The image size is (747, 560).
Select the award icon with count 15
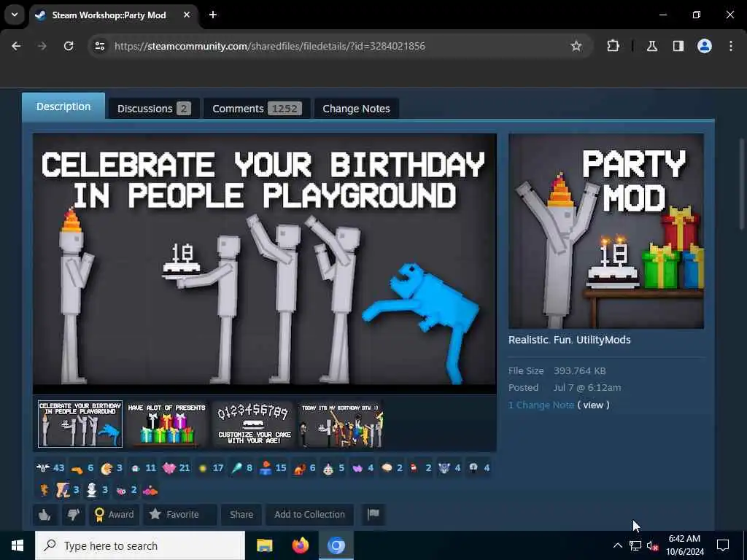[273, 467]
